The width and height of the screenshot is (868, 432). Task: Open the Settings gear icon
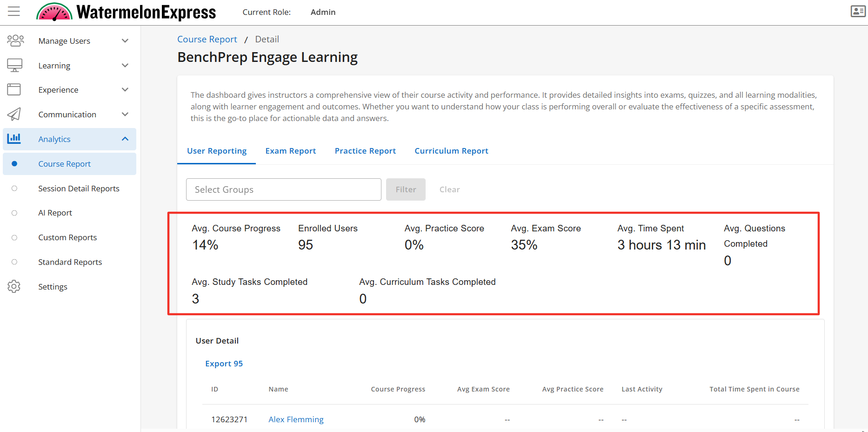coord(14,286)
